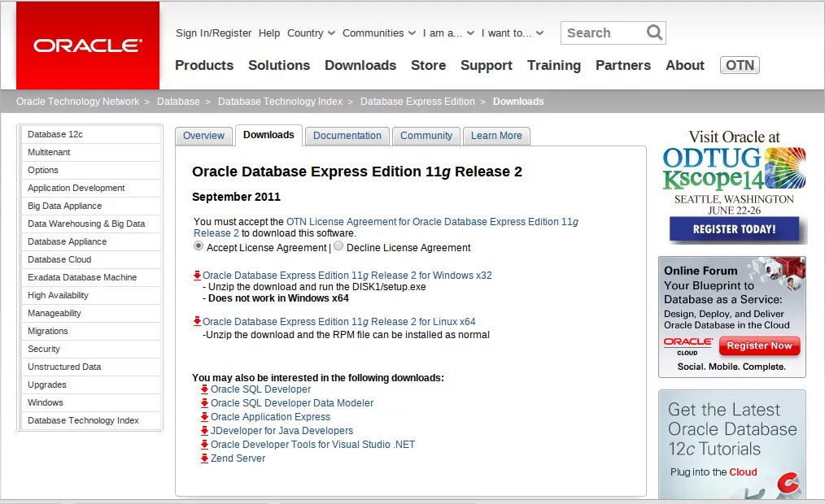This screenshot has width=825, height=504.
Task: Select Accept License Agreement radio button
Action: (199, 246)
